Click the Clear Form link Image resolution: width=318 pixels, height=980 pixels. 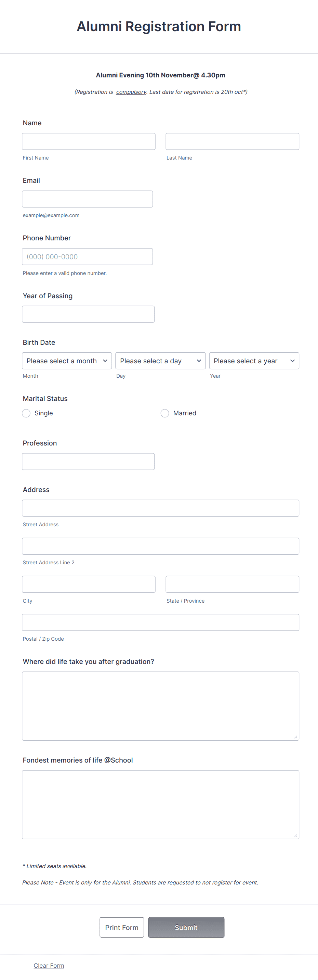pyautogui.click(x=49, y=965)
